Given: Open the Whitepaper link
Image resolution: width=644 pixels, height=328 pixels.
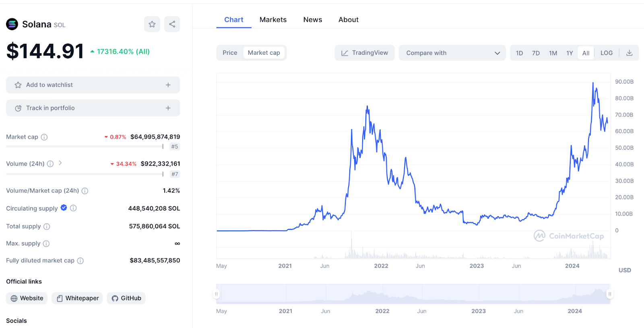Looking at the screenshot, I should coord(77,298).
